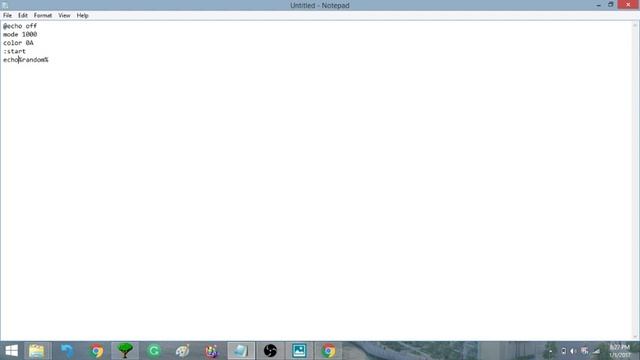Open the second Chrome taskbar icon
Viewport: 640px width, 360px height.
click(328, 351)
